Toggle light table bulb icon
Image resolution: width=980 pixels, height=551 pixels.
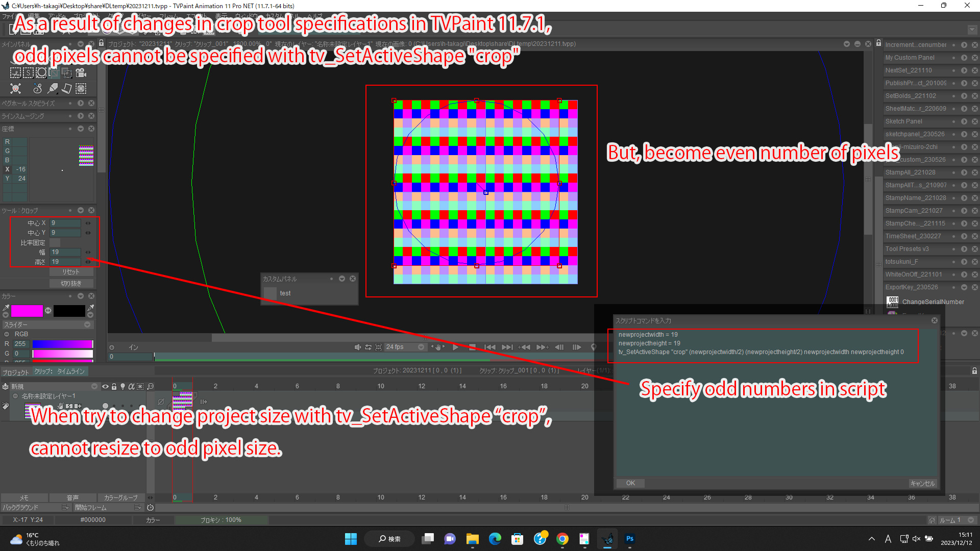point(122,387)
